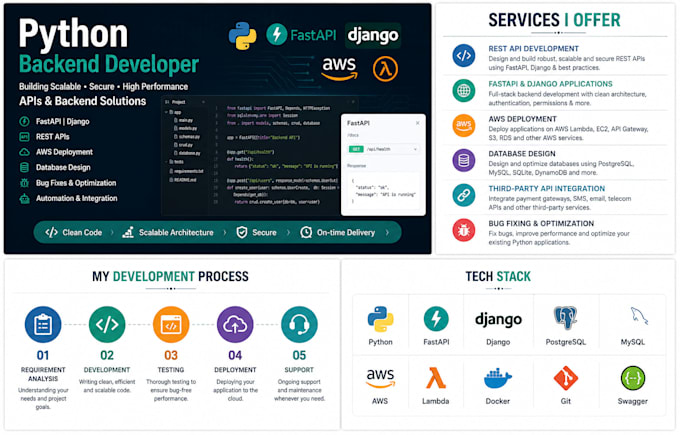Click the clipboard icon for step 01 Requirement Analysis
This screenshot has height=435, width=680.
(x=43, y=324)
